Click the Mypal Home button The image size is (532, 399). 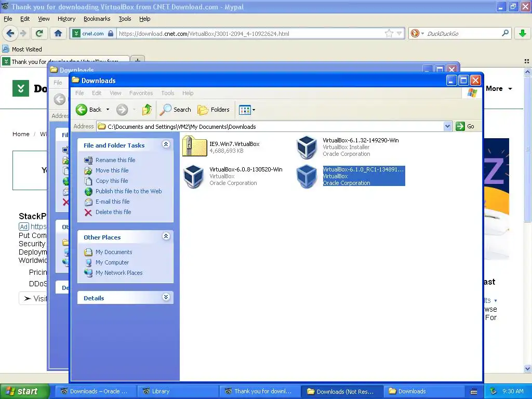click(58, 33)
